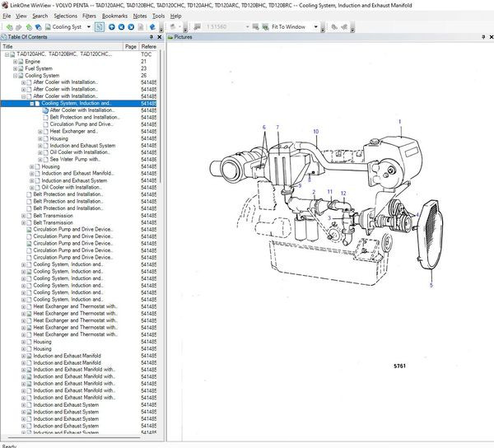The width and height of the screenshot is (494, 448).
Task: Toggle auto-hide pin on Table Of Contents panel
Action: (151, 37)
